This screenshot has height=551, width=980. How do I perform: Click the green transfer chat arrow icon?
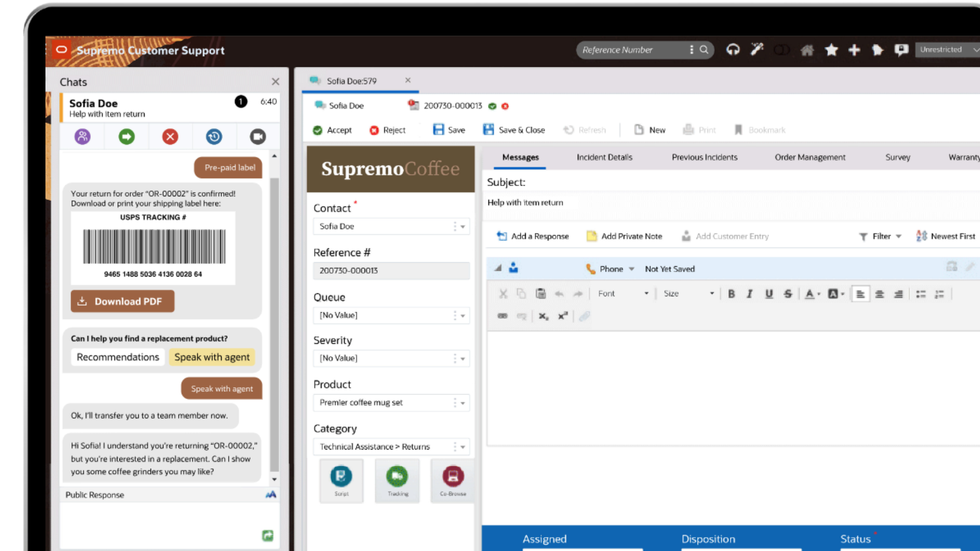pyautogui.click(x=127, y=137)
